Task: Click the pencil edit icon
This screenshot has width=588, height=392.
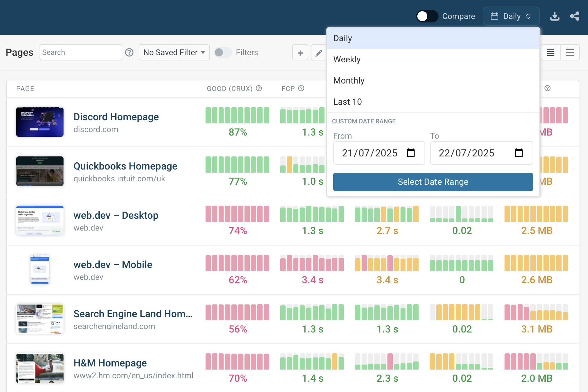Action: pyautogui.click(x=319, y=53)
